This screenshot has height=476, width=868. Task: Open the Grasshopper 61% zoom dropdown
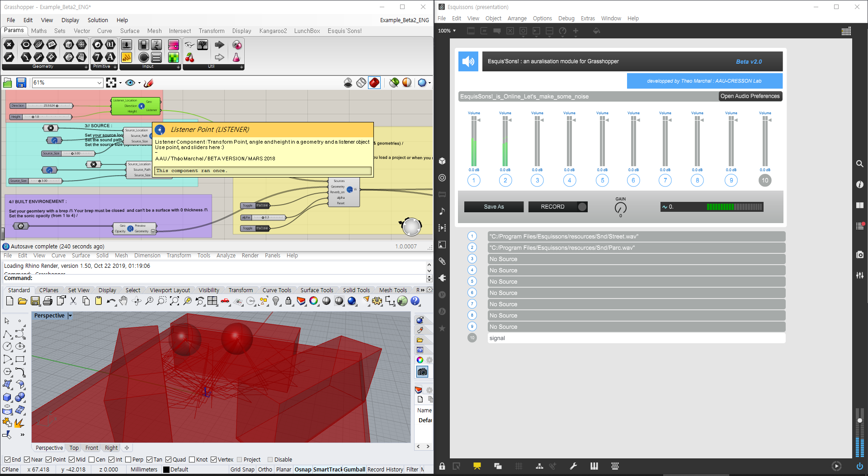point(99,83)
